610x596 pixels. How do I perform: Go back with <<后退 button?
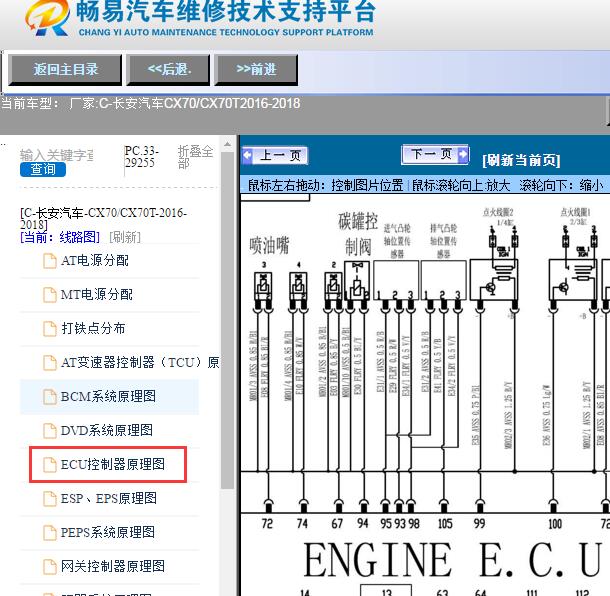(168, 70)
